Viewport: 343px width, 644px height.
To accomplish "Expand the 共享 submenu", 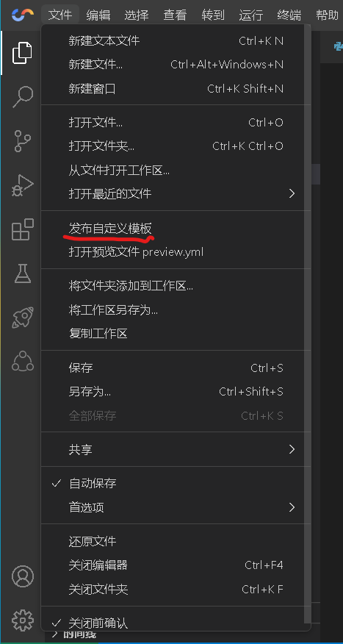I will (173, 449).
